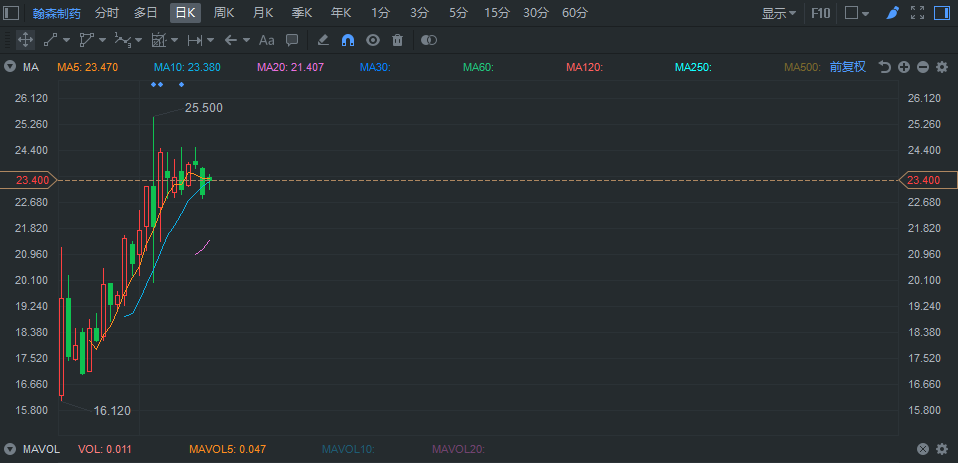The image size is (958, 463).
Task: Open the drawing brush tool
Action: click(x=893, y=13)
